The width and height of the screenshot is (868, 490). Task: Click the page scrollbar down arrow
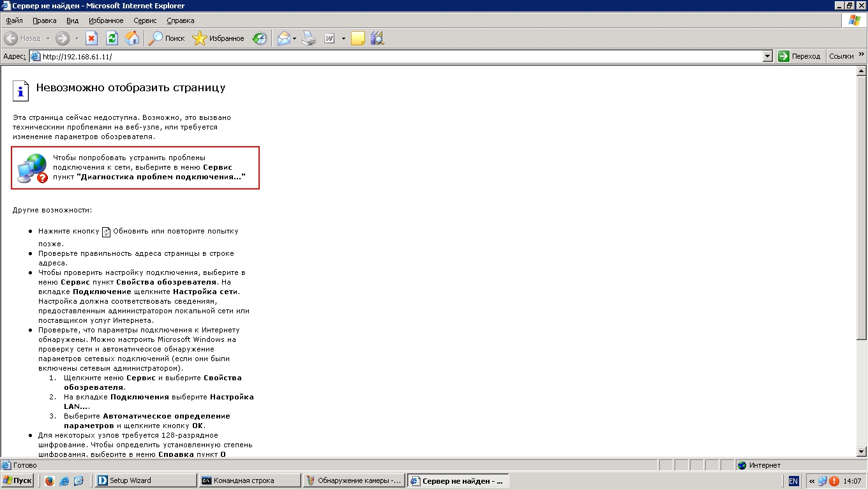861,451
